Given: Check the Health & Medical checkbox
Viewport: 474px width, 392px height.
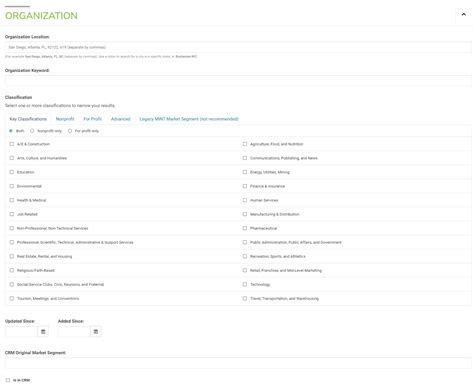Looking at the screenshot, I should click(12, 200).
